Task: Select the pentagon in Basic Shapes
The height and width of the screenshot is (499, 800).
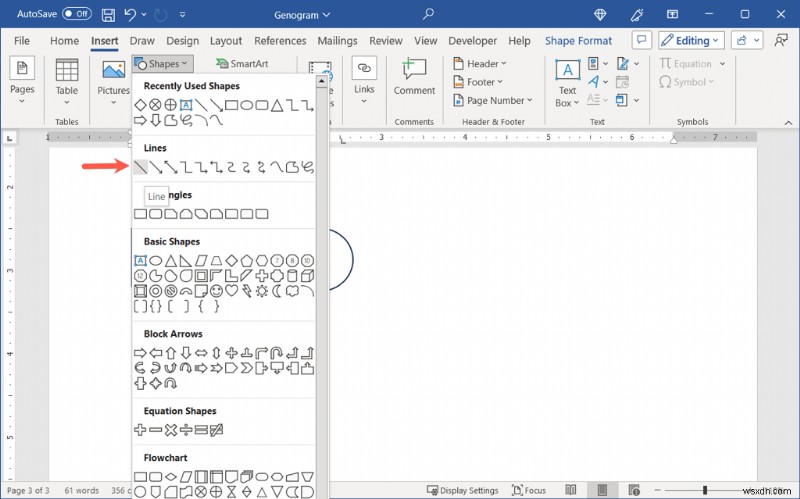Action: (247, 261)
